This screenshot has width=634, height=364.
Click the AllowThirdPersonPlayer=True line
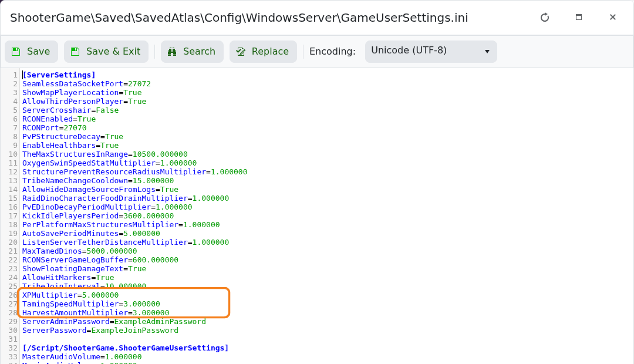84,102
